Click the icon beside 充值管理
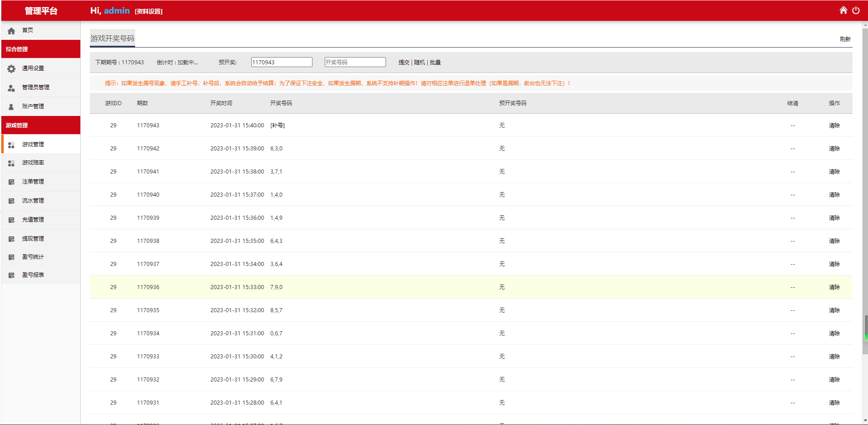Image resolution: width=868 pixels, height=425 pixels. 11,220
